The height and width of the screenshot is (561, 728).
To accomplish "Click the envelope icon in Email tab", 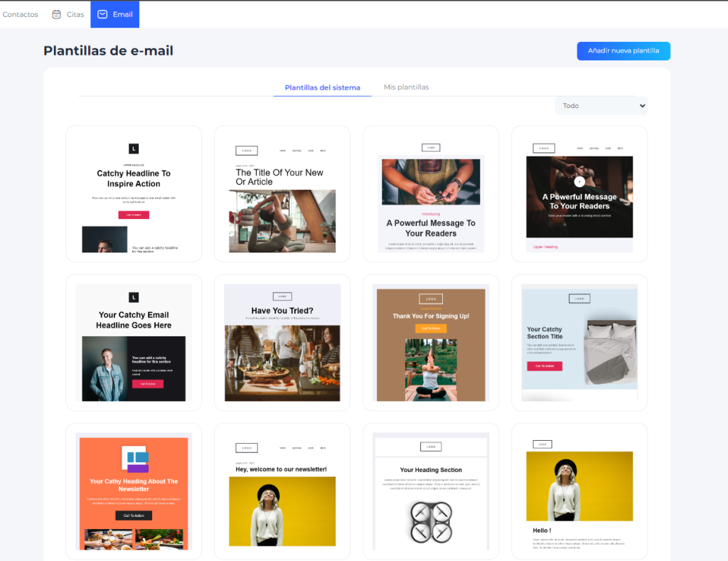I will coord(102,14).
